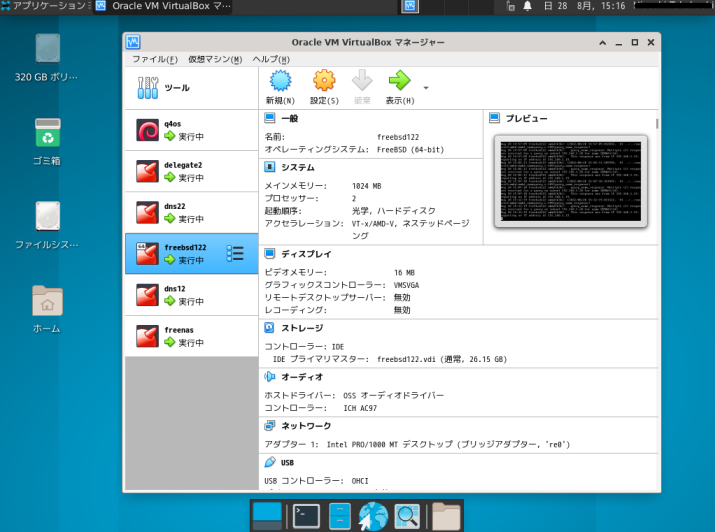Click the ディスプレイ monitor icon

[x=269, y=253]
